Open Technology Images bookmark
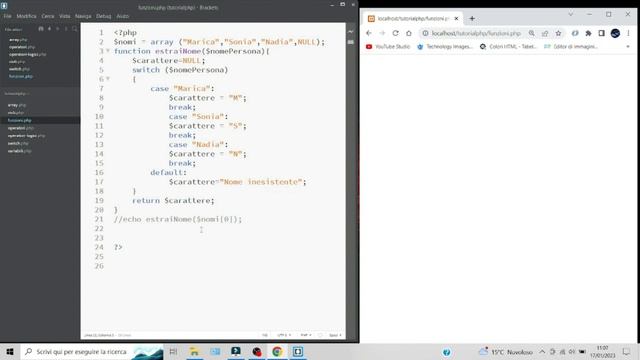The width and height of the screenshot is (640, 360). 444,47
